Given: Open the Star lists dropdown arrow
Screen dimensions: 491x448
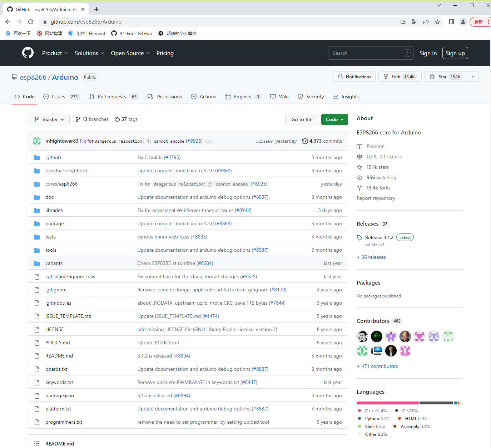Looking at the screenshot, I should click(x=473, y=77).
